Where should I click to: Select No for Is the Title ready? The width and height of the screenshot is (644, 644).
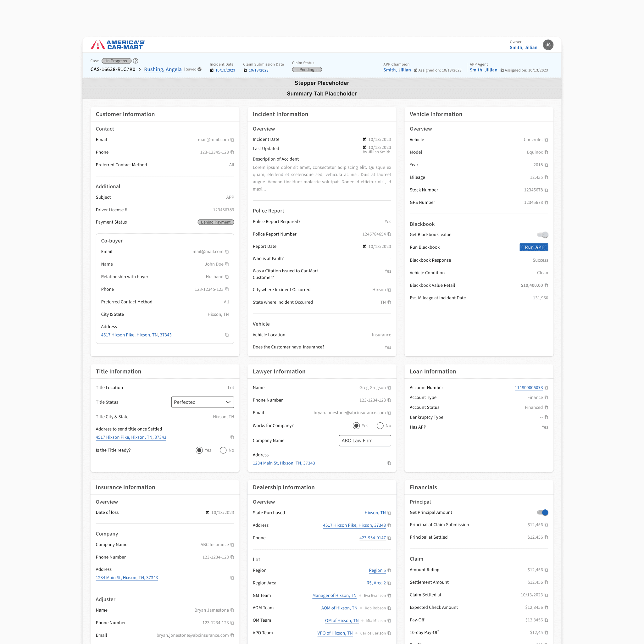coord(223,450)
